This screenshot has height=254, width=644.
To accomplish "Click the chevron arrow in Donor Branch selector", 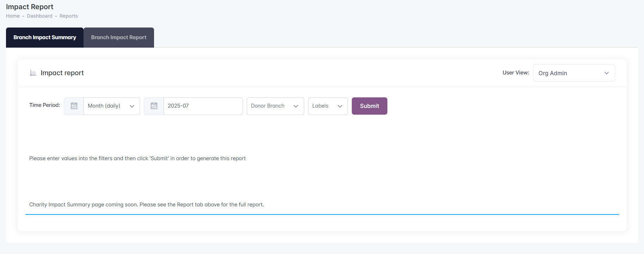I will tap(296, 106).
